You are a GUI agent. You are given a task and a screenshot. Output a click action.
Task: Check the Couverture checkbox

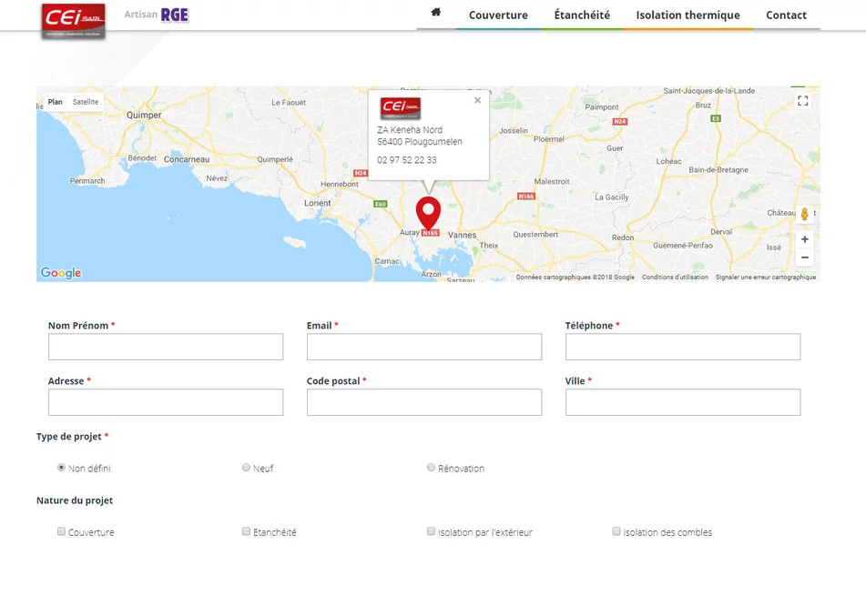62,531
